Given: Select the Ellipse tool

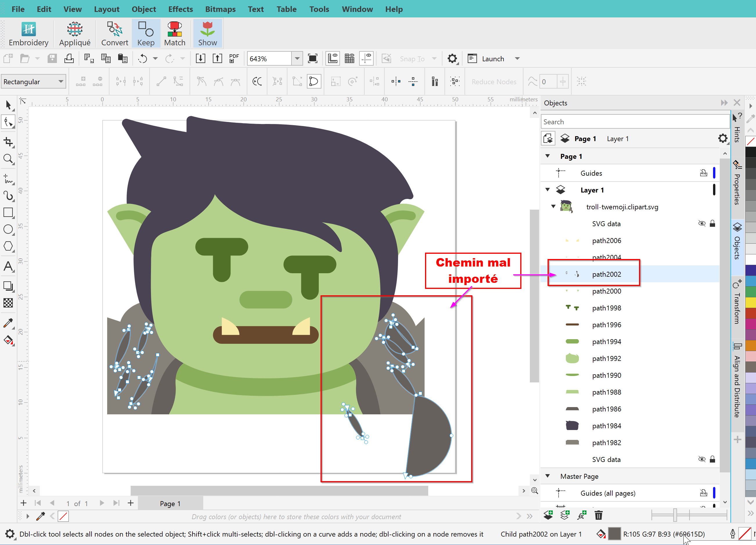Looking at the screenshot, I should pyautogui.click(x=8, y=229).
